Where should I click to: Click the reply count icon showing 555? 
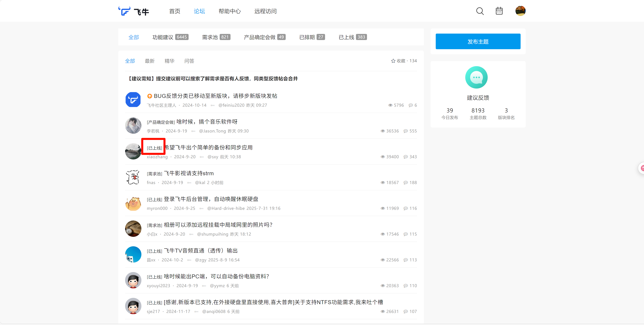click(x=406, y=131)
